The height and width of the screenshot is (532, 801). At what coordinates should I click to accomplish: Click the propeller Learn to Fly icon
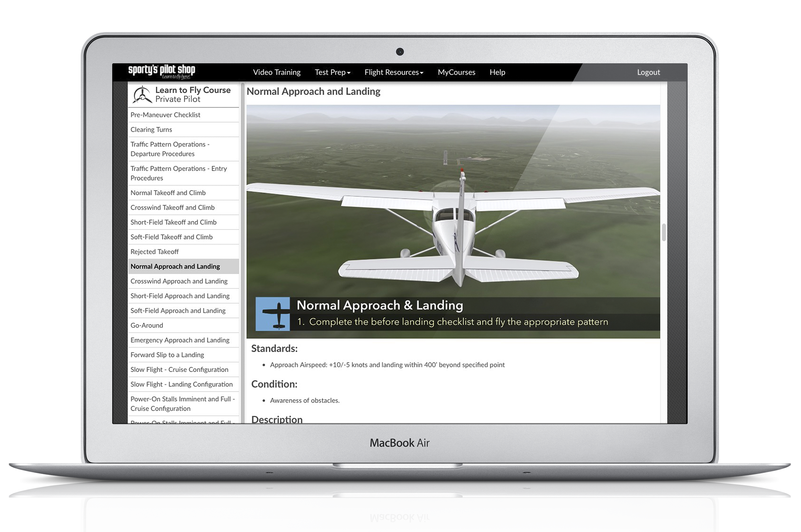[x=142, y=95]
